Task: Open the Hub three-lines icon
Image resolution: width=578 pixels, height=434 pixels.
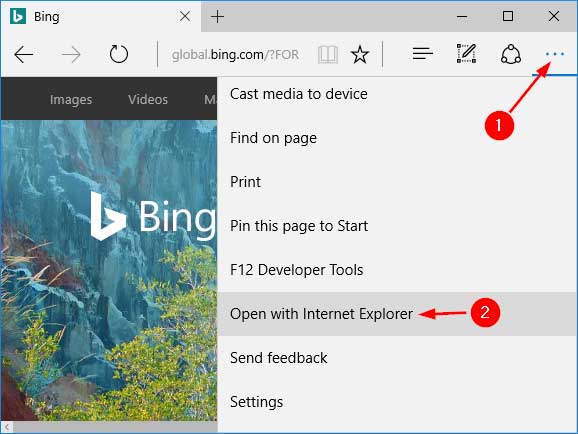Action: pyautogui.click(x=422, y=54)
